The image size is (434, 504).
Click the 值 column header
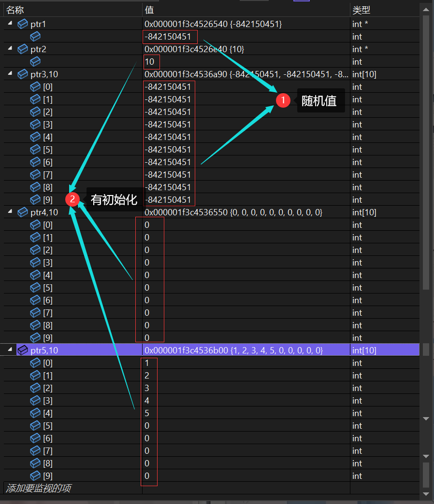point(246,10)
